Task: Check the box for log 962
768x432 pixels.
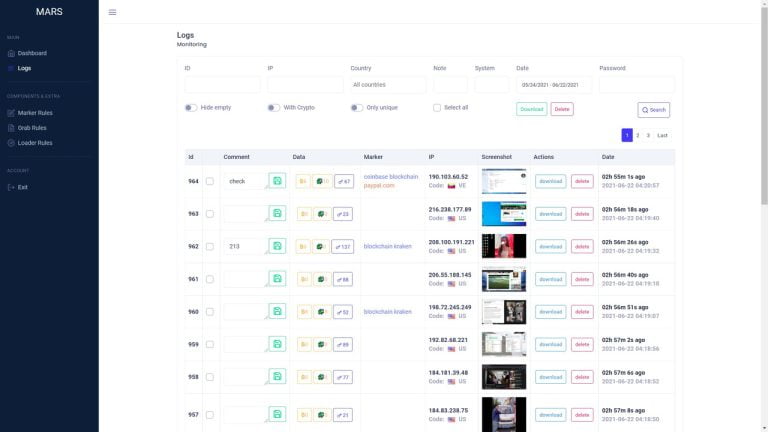Action: point(210,246)
